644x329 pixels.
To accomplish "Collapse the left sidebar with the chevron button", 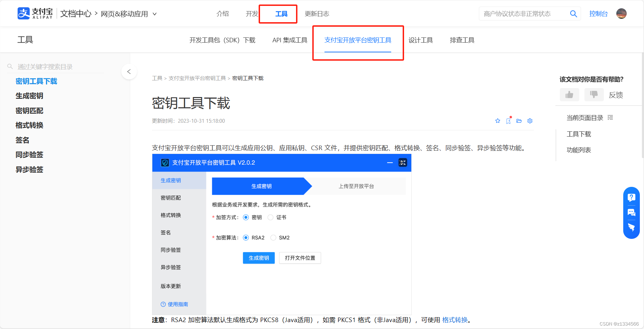I will (129, 72).
